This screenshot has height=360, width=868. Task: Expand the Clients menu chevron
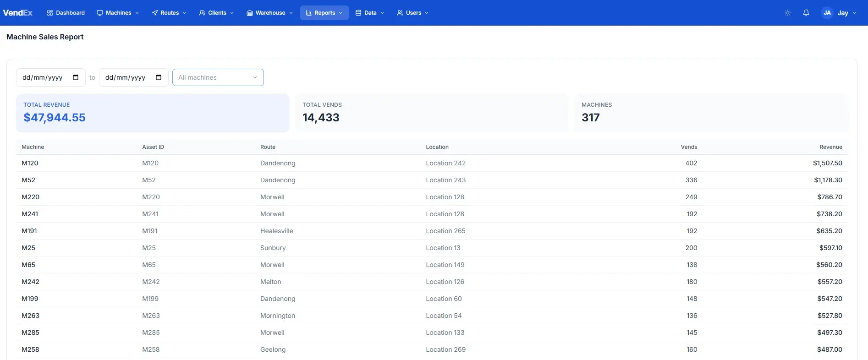(x=232, y=13)
